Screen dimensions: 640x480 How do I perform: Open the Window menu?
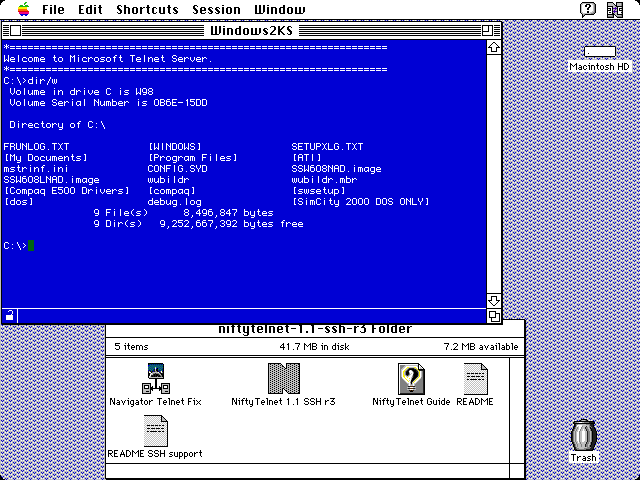click(280, 9)
